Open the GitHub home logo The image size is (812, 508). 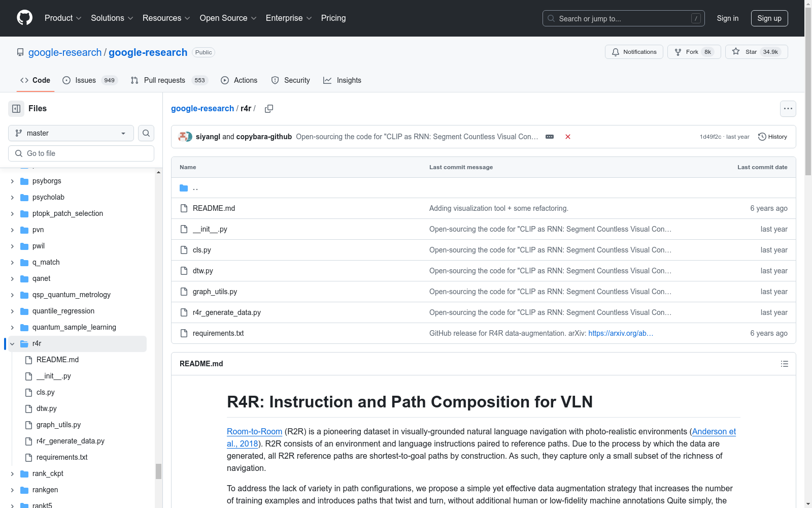click(24, 18)
